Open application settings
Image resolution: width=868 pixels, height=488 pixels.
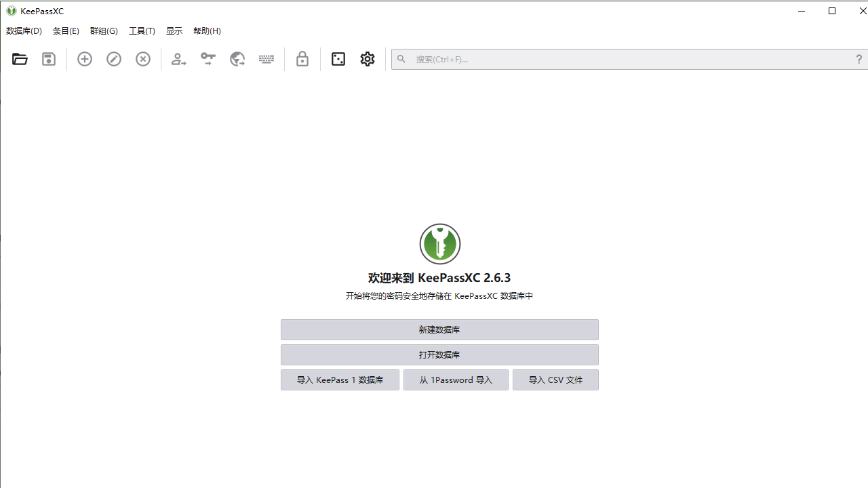tap(367, 59)
